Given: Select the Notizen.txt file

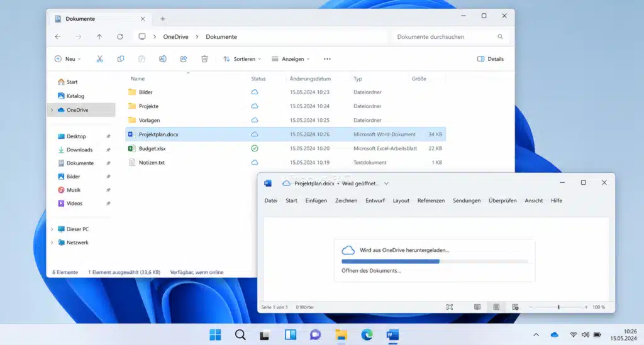Looking at the screenshot, I should (152, 163).
